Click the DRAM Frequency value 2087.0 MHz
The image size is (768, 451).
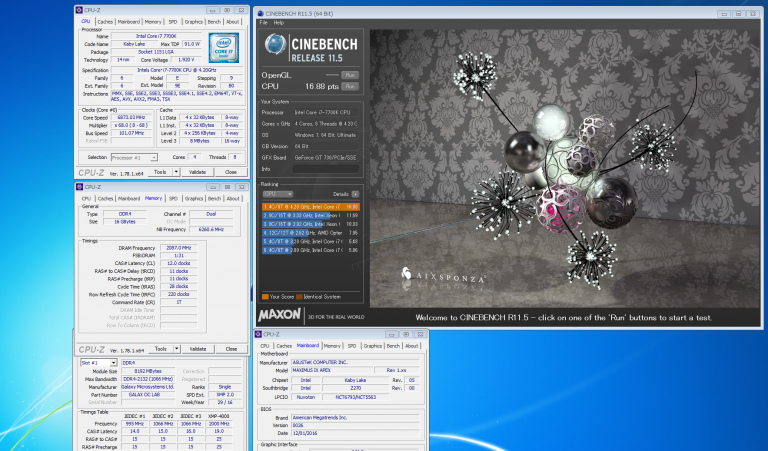coord(178,248)
